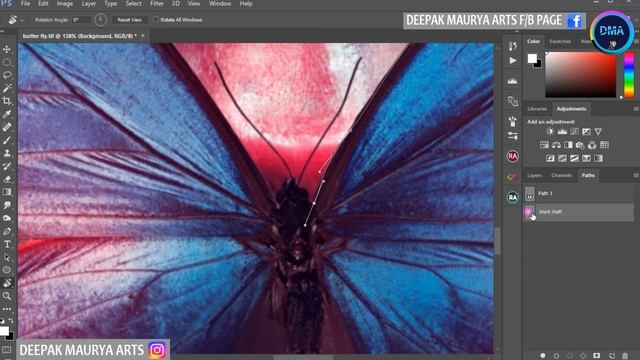Click the rotation angle dial

pos(100,20)
